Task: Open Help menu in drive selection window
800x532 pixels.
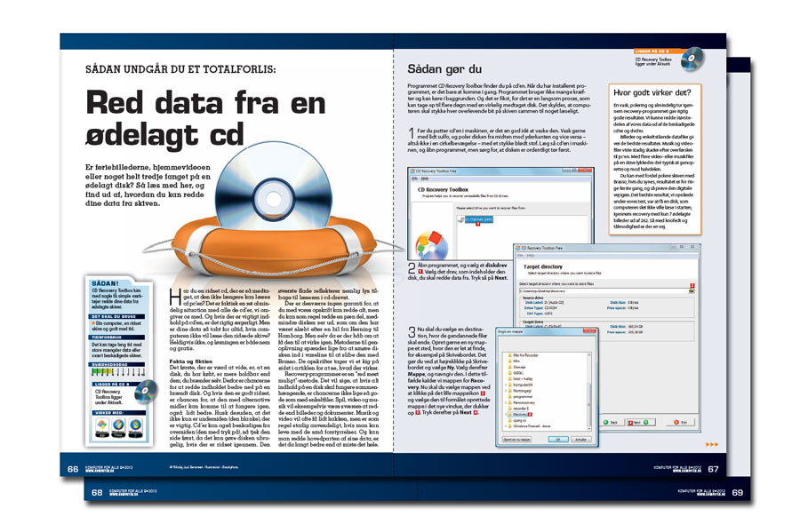Action: [x=425, y=179]
